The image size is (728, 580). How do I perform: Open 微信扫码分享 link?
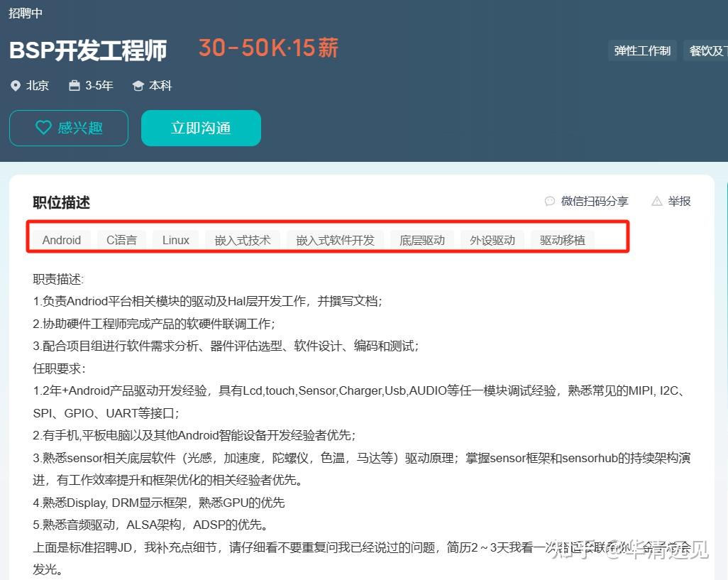coord(595,201)
